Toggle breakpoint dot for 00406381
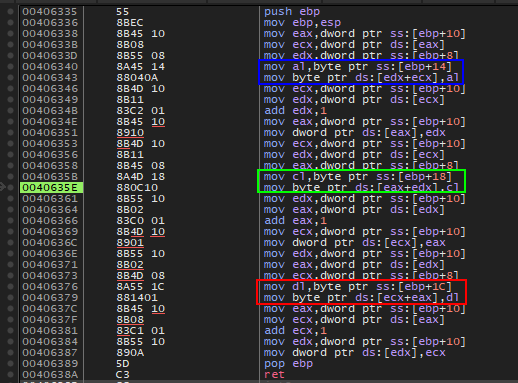Screen dimensions: 518x383 (x=10, y=331)
